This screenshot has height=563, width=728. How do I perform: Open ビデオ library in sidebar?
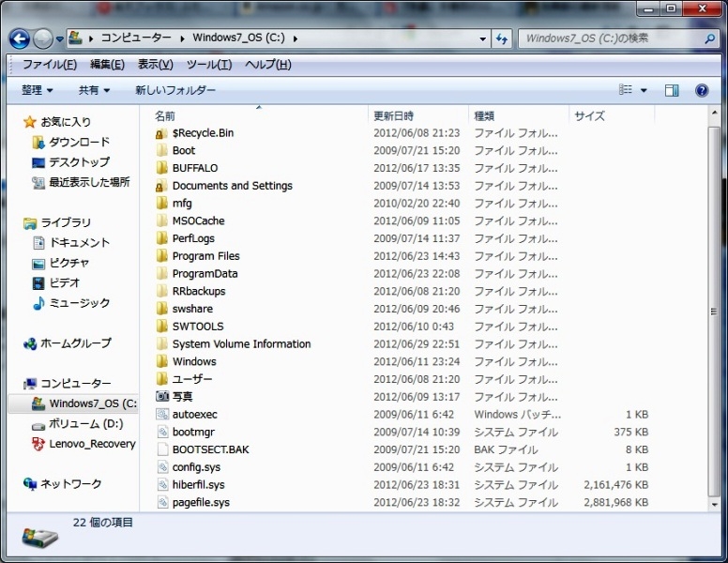point(55,282)
